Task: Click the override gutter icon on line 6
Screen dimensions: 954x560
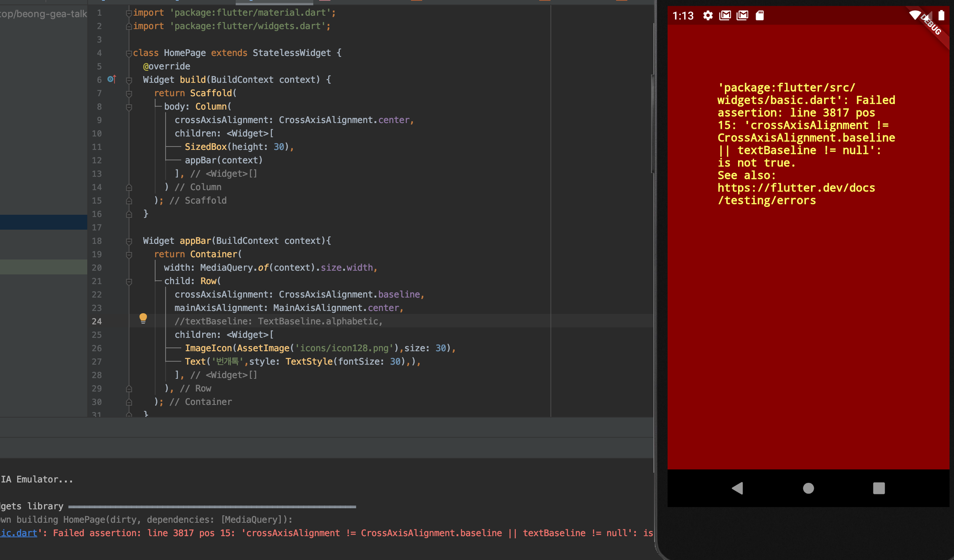Action: [111, 79]
